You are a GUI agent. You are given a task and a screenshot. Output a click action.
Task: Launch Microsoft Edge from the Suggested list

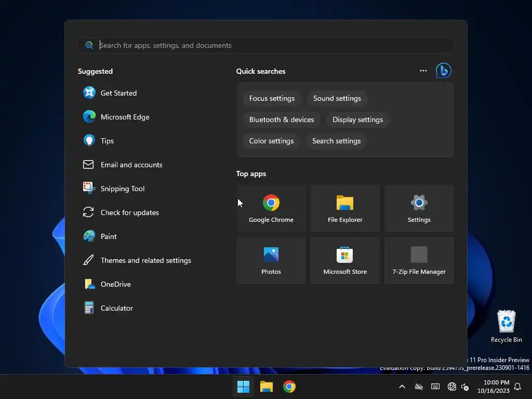click(x=116, y=117)
